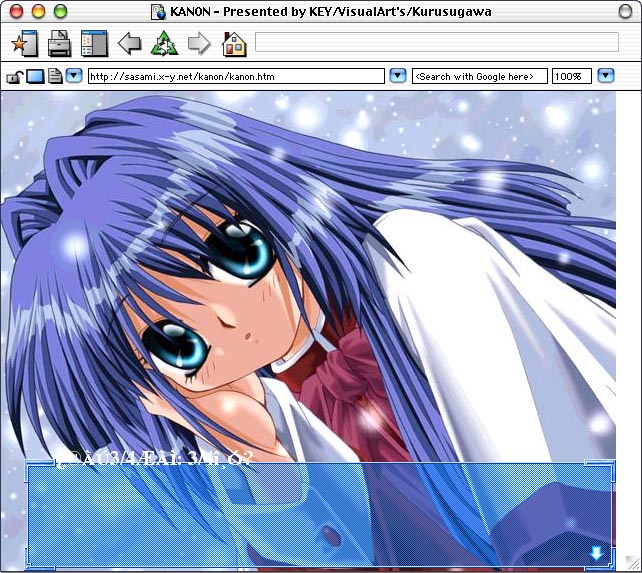
Task: Close the window with the red button
Action: 16,11
